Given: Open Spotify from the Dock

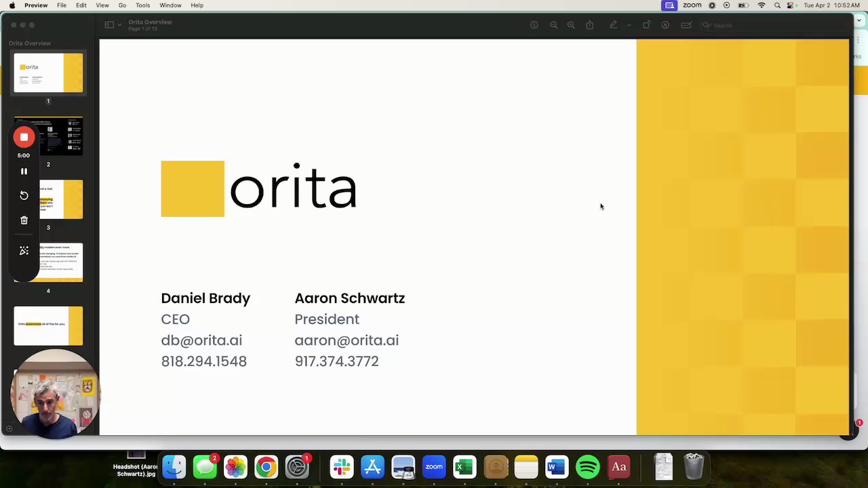Looking at the screenshot, I should 588,467.
